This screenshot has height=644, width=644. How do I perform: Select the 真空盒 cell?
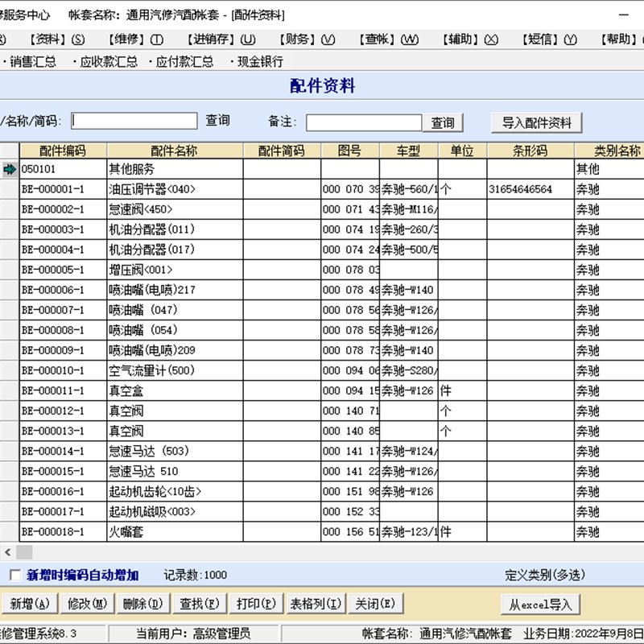click(x=175, y=390)
